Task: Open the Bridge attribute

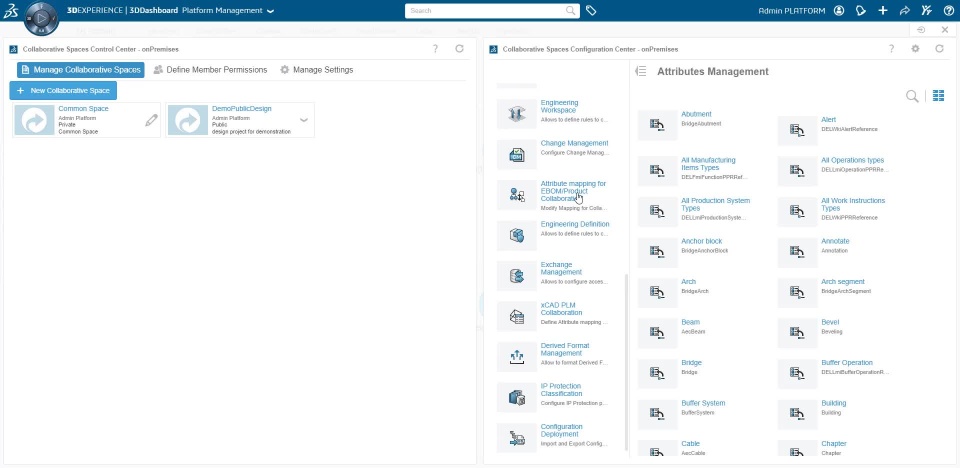Action: [691, 363]
